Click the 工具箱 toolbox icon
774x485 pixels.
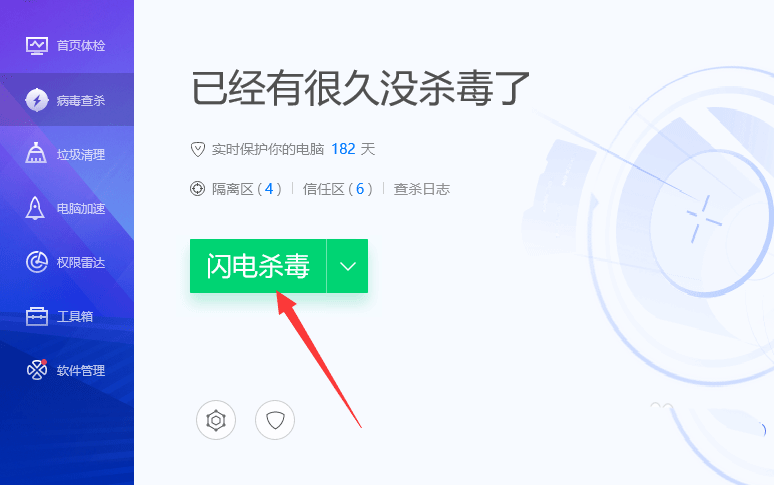(x=37, y=316)
